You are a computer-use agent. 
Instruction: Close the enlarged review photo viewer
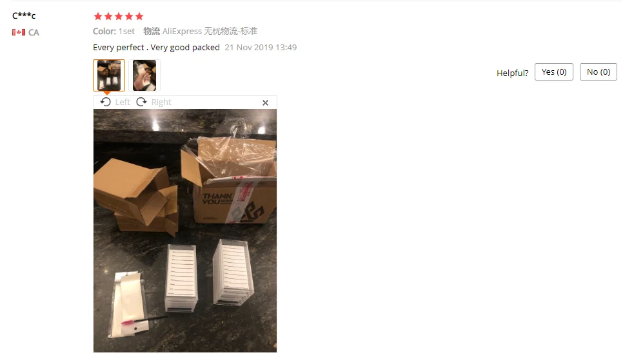tap(265, 103)
